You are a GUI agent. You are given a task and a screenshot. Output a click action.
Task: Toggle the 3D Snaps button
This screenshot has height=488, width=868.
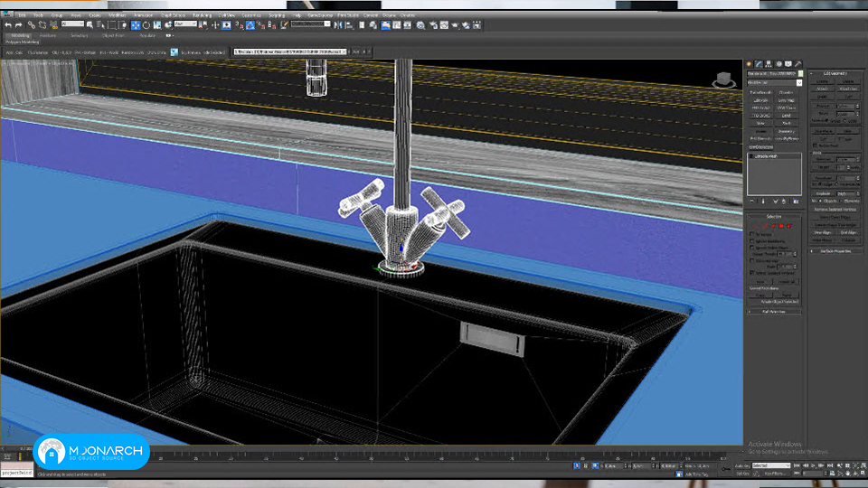240,25
